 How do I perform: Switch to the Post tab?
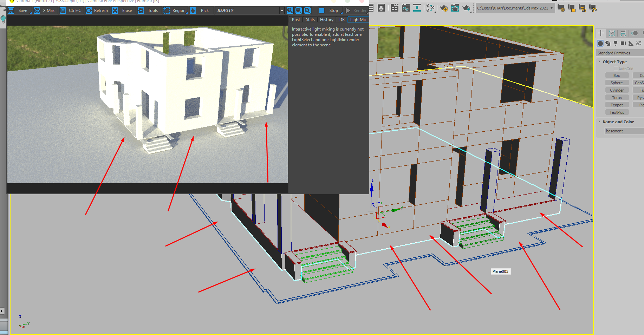[x=296, y=20]
